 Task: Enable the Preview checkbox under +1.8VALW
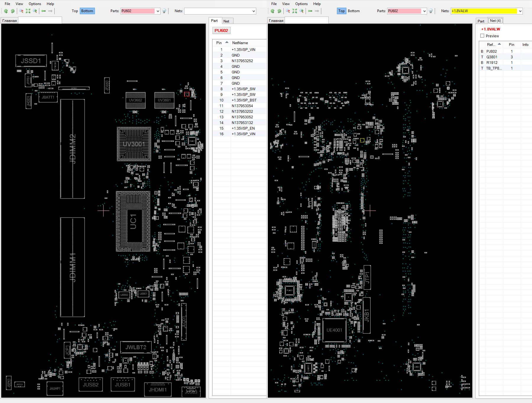[x=482, y=36]
